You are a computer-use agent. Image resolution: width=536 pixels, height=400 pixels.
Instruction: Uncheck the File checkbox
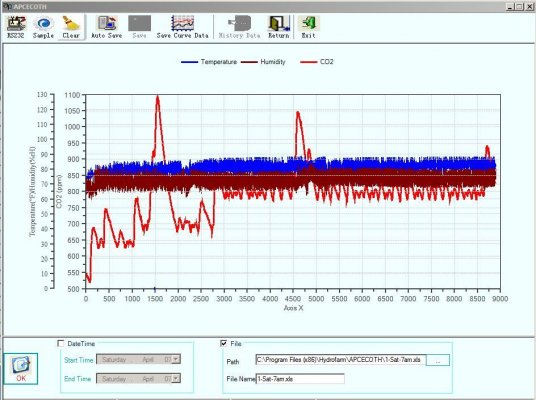coord(224,344)
